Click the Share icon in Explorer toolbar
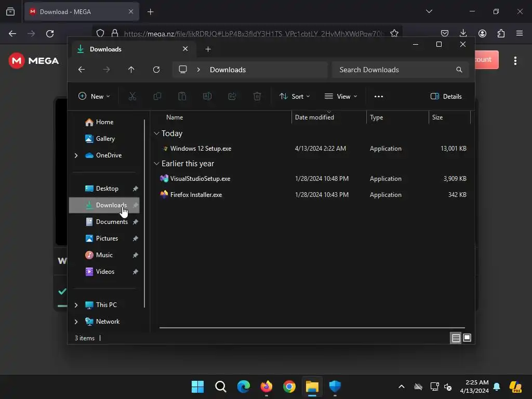The width and height of the screenshot is (532, 399). pyautogui.click(x=232, y=96)
